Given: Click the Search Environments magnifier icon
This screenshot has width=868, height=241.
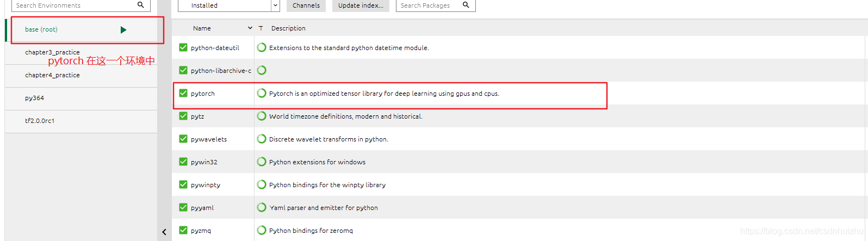Looking at the screenshot, I should pos(140,5).
